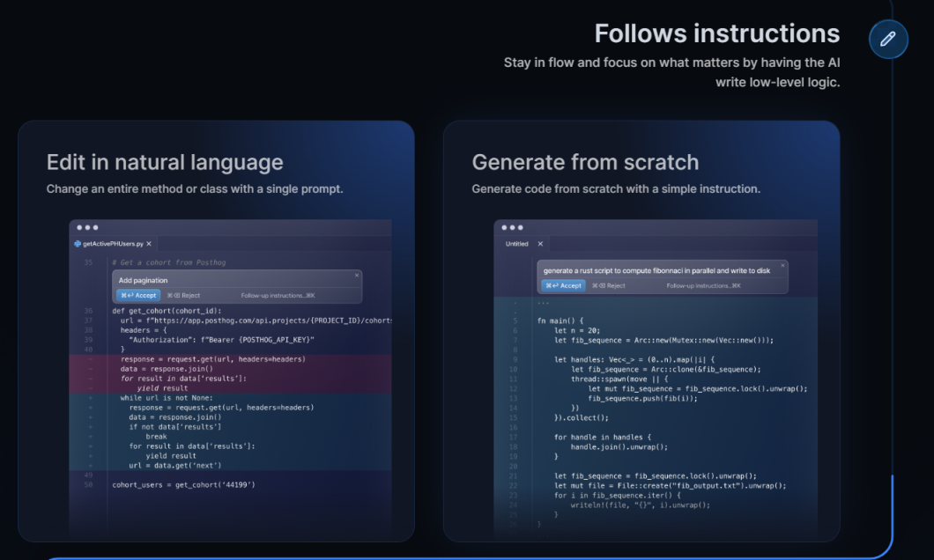Screen dimensions: 934x560
Task: Select the Untitled tab
Action: pos(516,244)
